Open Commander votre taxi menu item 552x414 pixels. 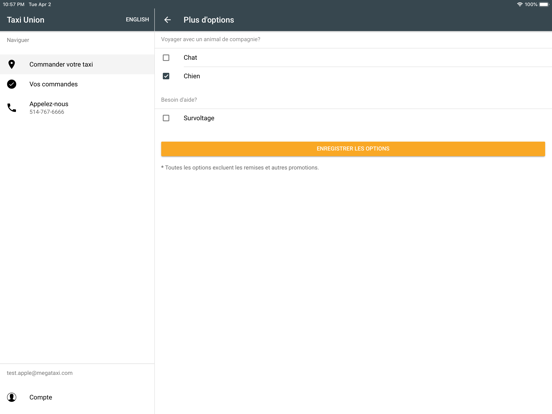tap(77, 64)
